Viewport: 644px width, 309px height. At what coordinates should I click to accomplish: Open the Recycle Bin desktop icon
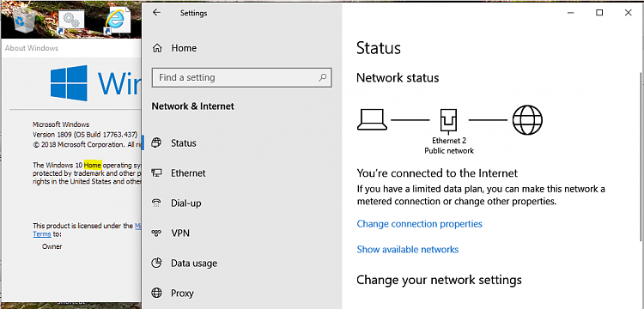(x=25, y=19)
